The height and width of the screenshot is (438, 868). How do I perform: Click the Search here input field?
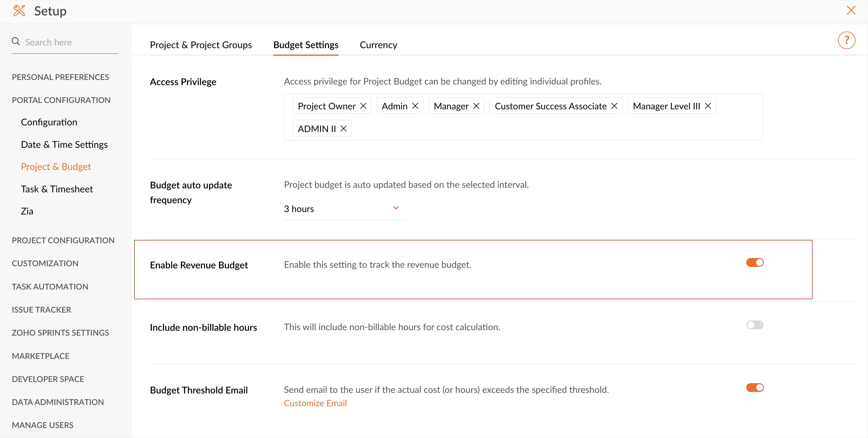[71, 42]
